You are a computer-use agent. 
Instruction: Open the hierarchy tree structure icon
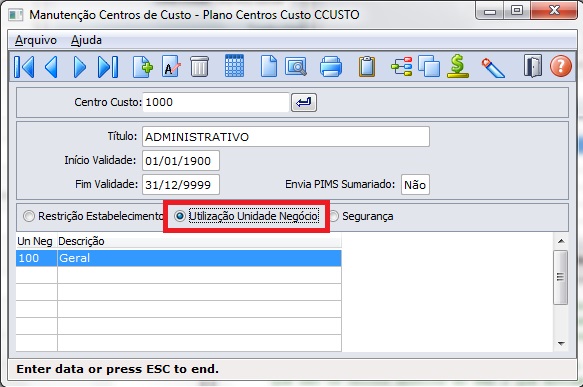tap(402, 67)
